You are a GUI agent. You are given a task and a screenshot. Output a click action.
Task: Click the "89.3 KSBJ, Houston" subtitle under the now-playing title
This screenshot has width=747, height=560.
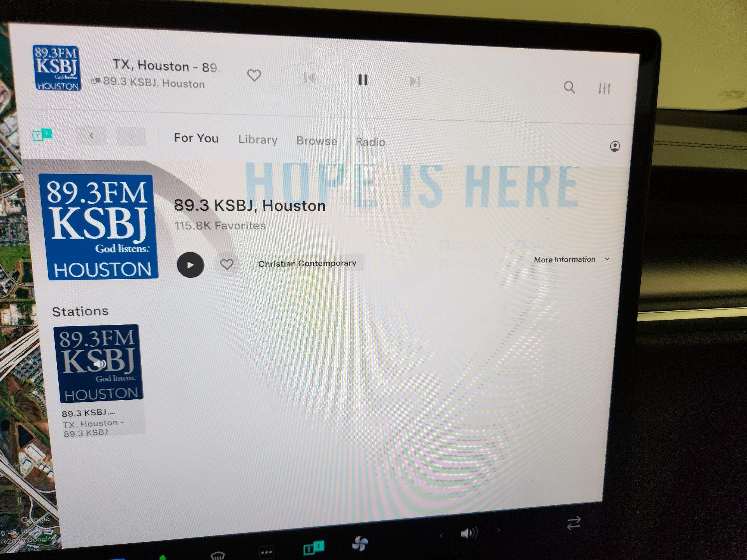[154, 83]
